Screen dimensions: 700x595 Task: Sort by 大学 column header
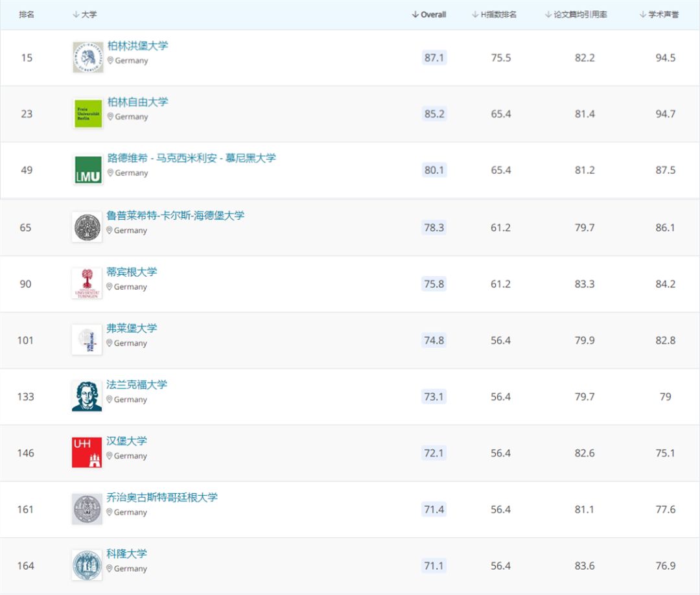[85, 14]
